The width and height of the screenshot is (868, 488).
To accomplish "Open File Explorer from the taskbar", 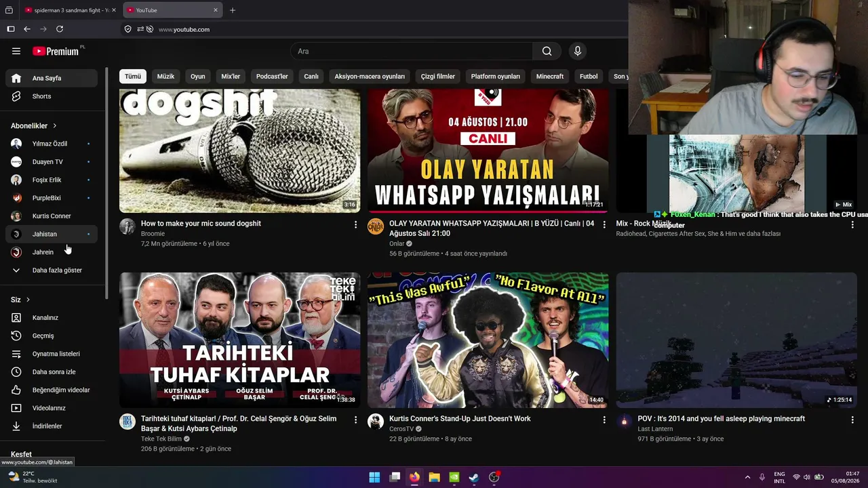I will 434,477.
